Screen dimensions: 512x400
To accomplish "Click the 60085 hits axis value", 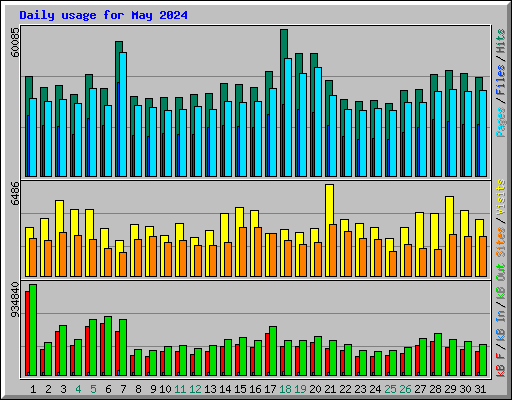I will pos(15,42).
